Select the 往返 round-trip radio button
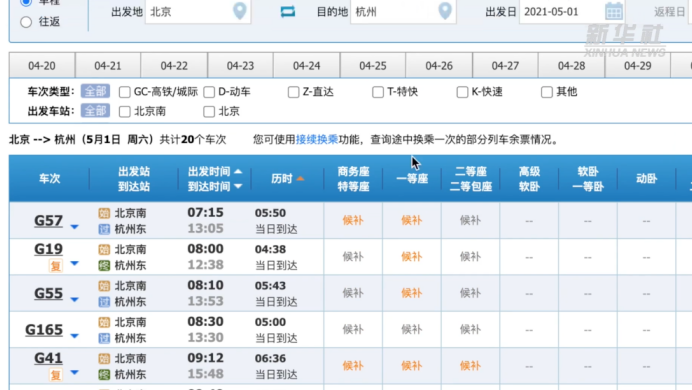692x390 pixels. 26,22
